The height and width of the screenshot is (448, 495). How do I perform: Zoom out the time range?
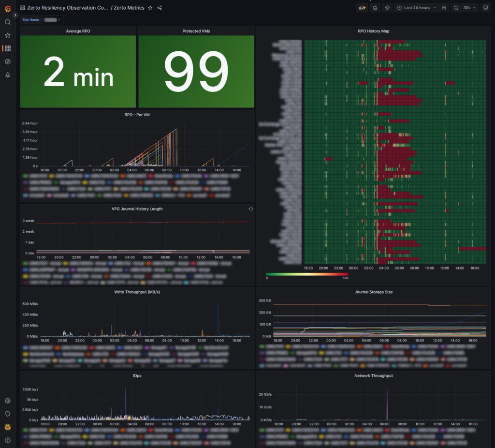[444, 8]
